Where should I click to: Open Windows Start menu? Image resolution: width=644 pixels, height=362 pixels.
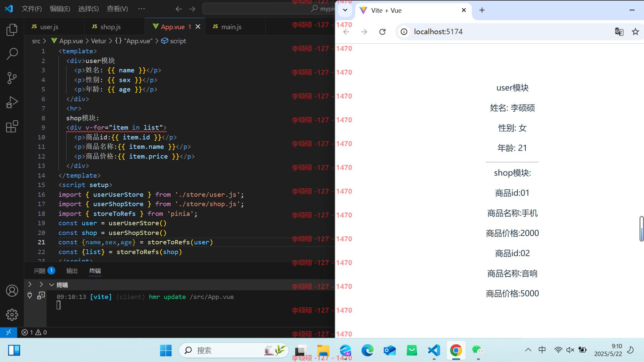tap(166, 350)
